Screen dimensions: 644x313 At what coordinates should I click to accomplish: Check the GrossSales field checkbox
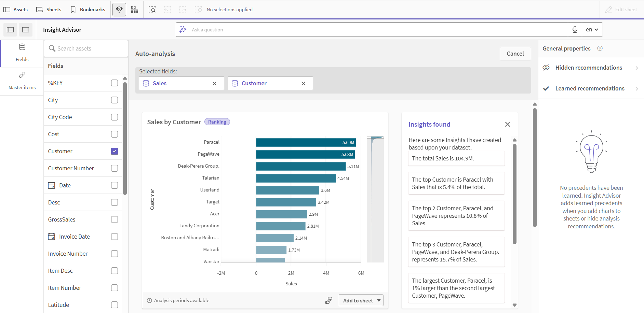click(x=115, y=219)
